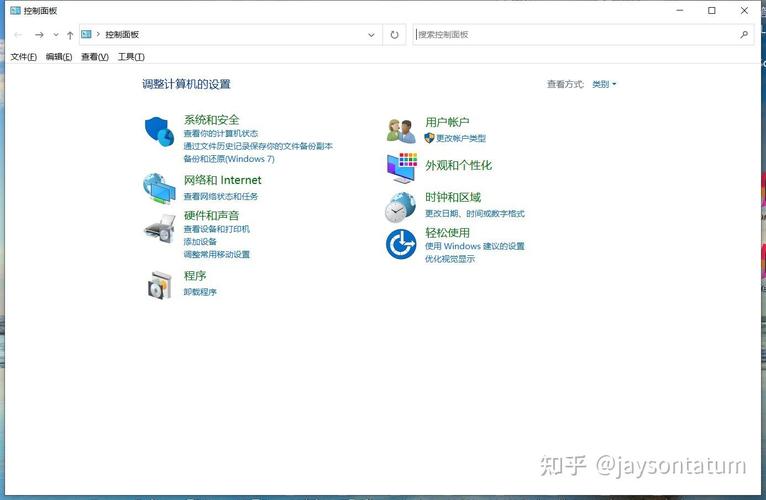Minimize the control panel window

pos(680,10)
